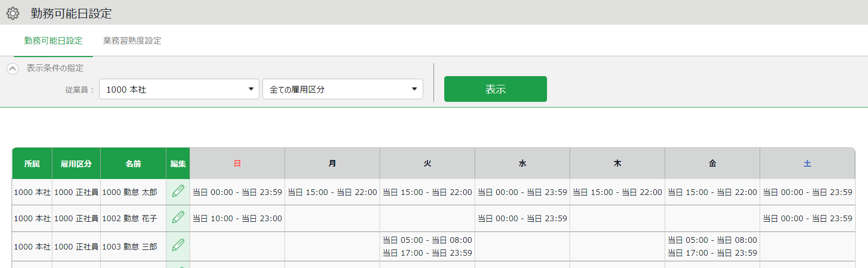Open the 1000 本社 employee dropdown
Image resolution: width=868 pixels, height=268 pixels.
point(179,89)
